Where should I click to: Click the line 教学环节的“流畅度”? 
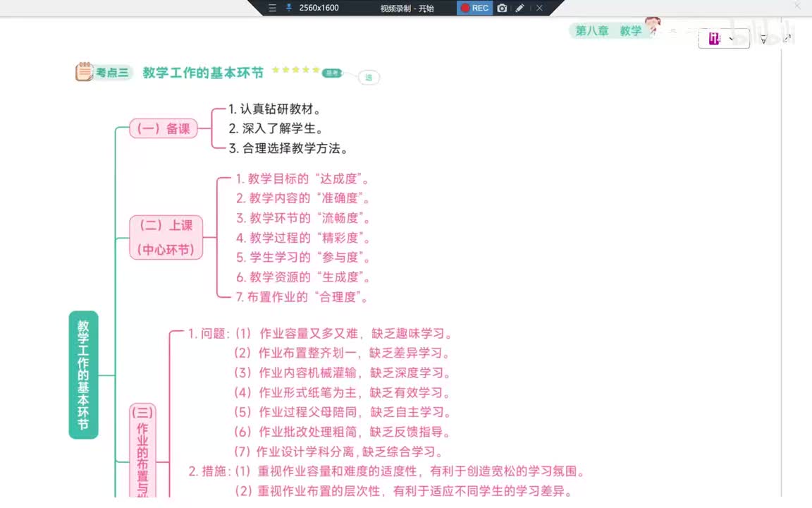(x=304, y=218)
